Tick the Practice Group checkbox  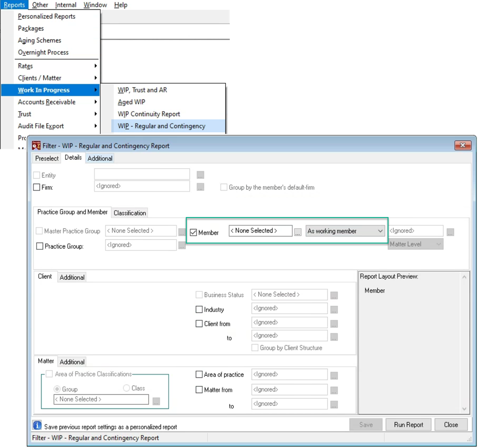(x=40, y=246)
